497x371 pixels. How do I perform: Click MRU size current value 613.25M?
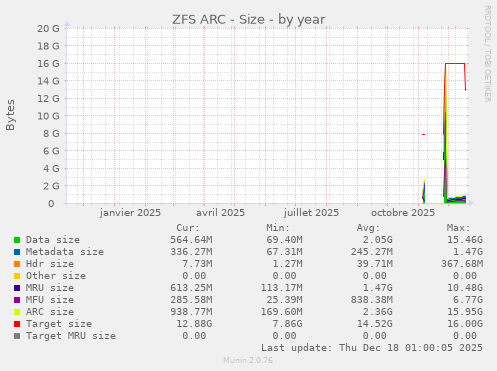[x=191, y=288]
